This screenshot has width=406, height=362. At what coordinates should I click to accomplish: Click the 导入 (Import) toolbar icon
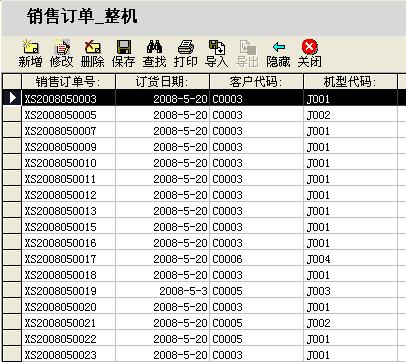[217, 53]
